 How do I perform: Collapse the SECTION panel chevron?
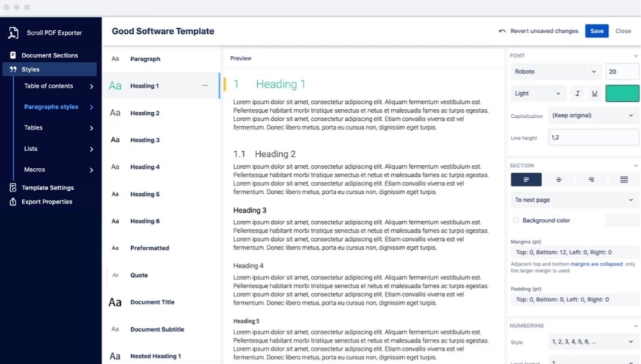click(636, 166)
